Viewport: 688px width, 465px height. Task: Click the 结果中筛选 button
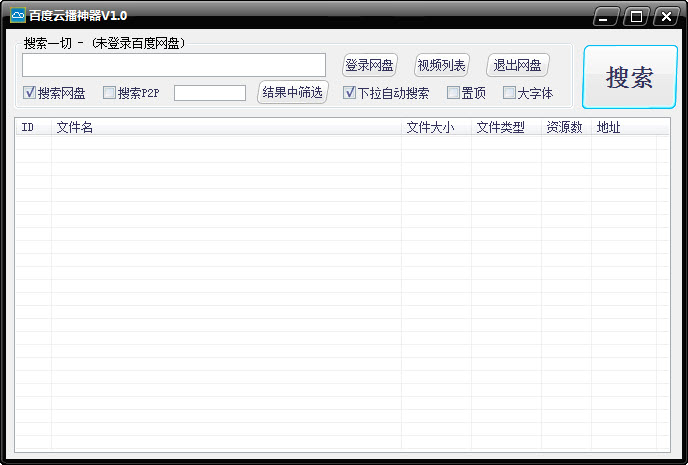(293, 93)
